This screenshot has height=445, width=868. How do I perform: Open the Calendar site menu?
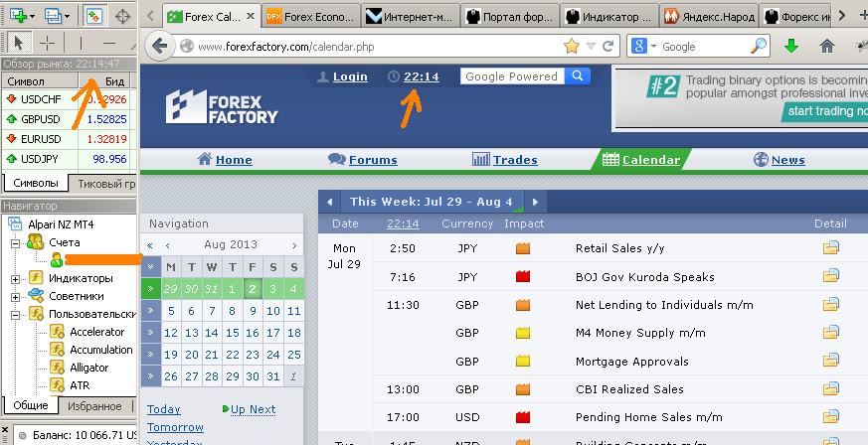tap(640, 160)
